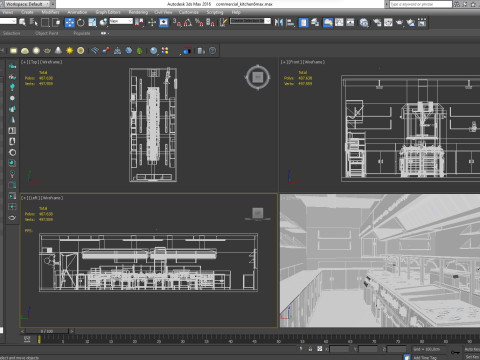480x360 pixels.
Task: Click the Align tool icon
Action: coord(290,22)
